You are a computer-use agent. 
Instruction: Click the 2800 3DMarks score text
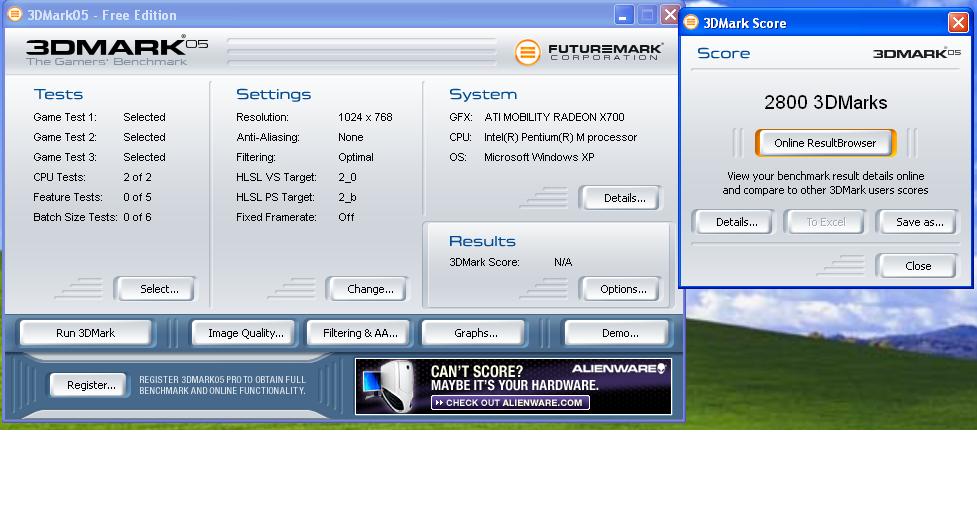point(825,103)
